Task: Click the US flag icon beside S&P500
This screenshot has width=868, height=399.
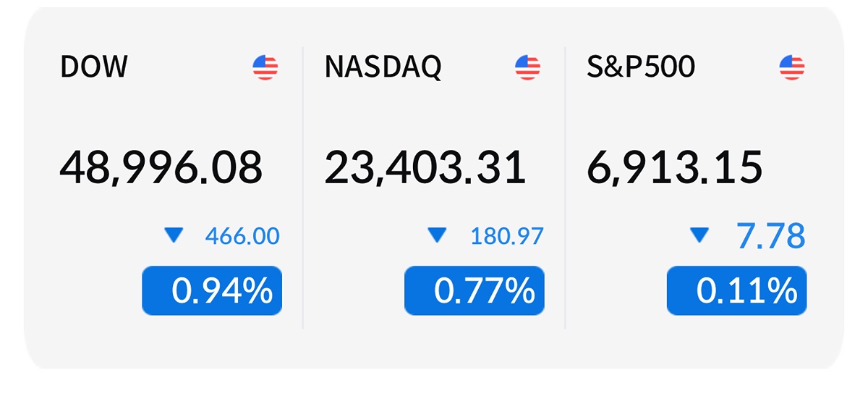Action: tap(792, 68)
